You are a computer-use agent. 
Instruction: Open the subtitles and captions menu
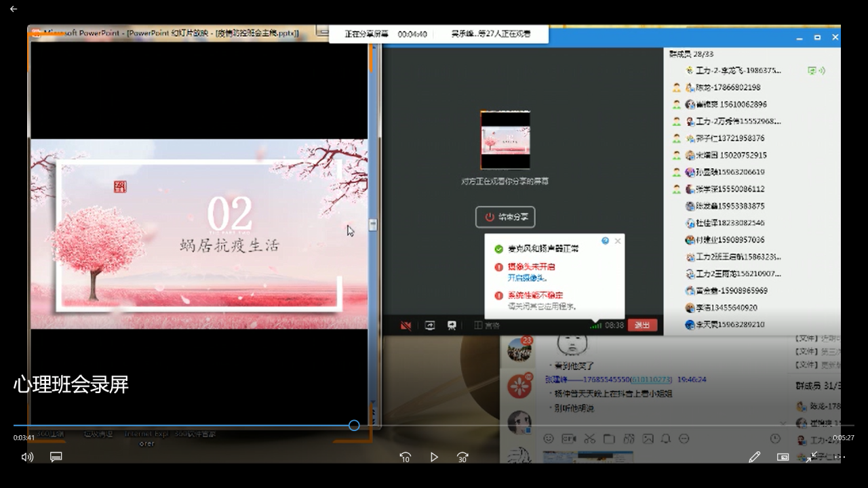click(56, 457)
